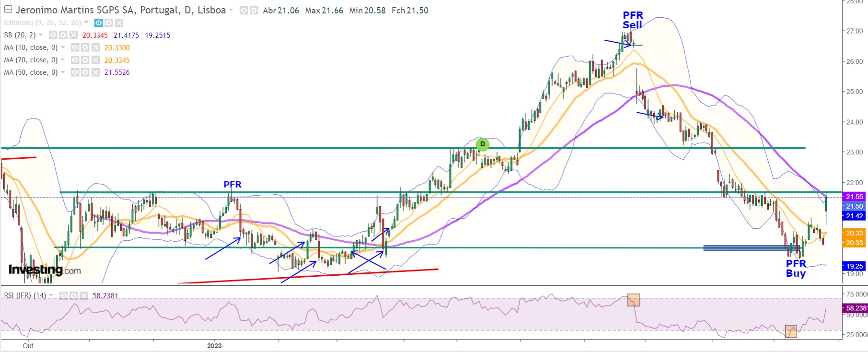Click the BB lower value 19.2515

tap(157, 35)
